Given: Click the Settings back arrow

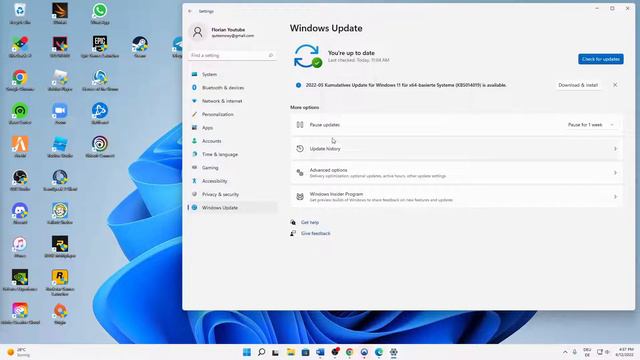Looking at the screenshot, I should pos(190,11).
